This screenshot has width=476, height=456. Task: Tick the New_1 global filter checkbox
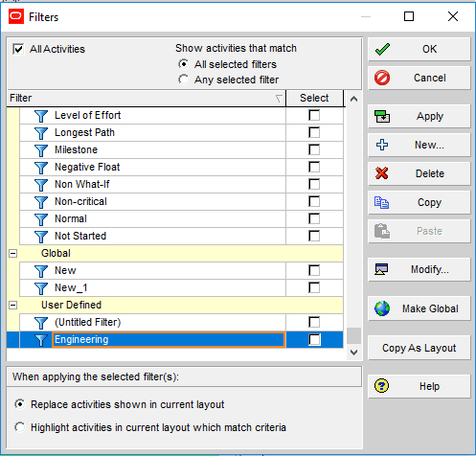coord(314,287)
